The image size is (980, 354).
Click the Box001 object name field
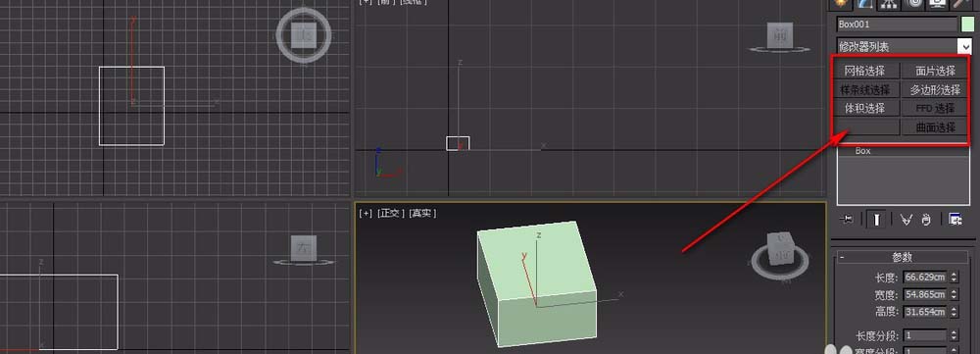pyautogui.click(x=897, y=25)
